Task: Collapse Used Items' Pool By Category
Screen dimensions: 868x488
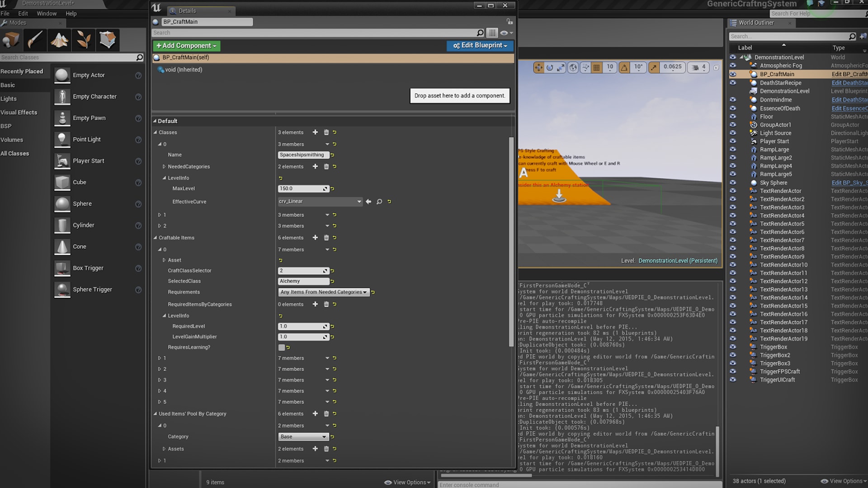Action: pyautogui.click(x=155, y=414)
